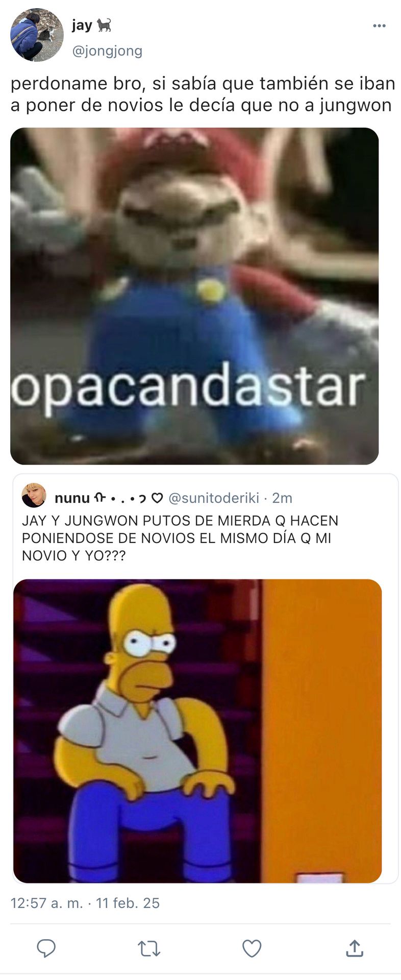Viewport: 401px width, 980px height.
Task: Tap the heart emoji in nunu's name
Action: click(x=157, y=498)
